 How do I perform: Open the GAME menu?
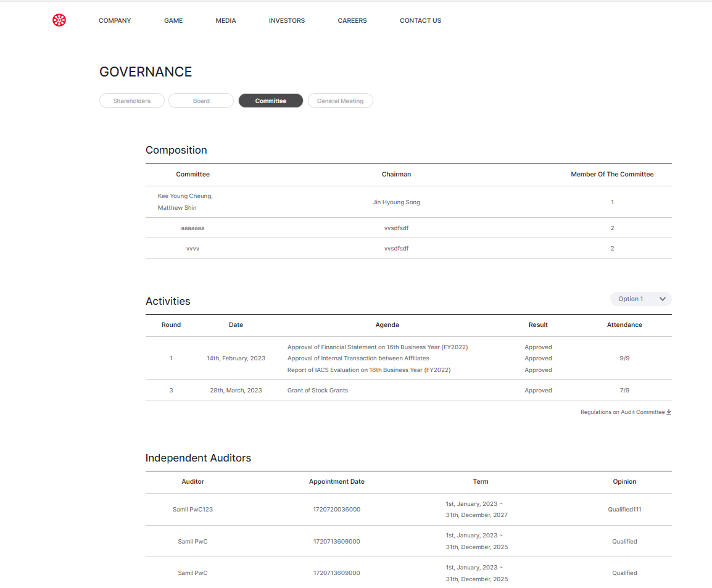tap(173, 20)
